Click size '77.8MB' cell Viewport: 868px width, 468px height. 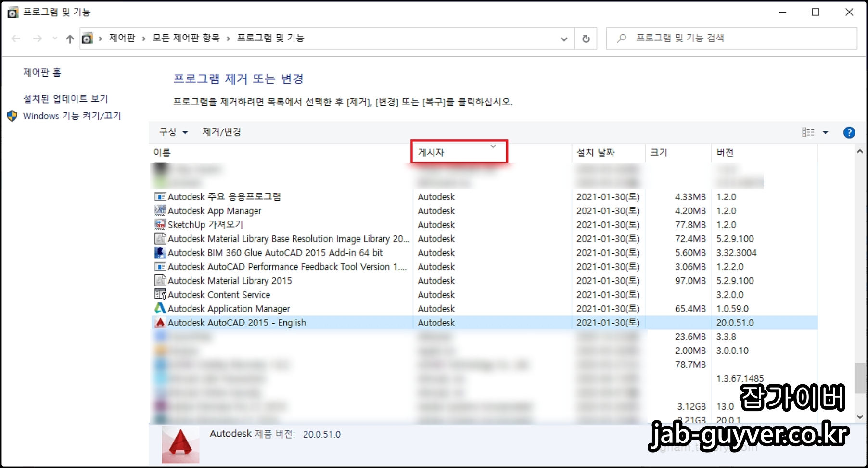(690, 225)
